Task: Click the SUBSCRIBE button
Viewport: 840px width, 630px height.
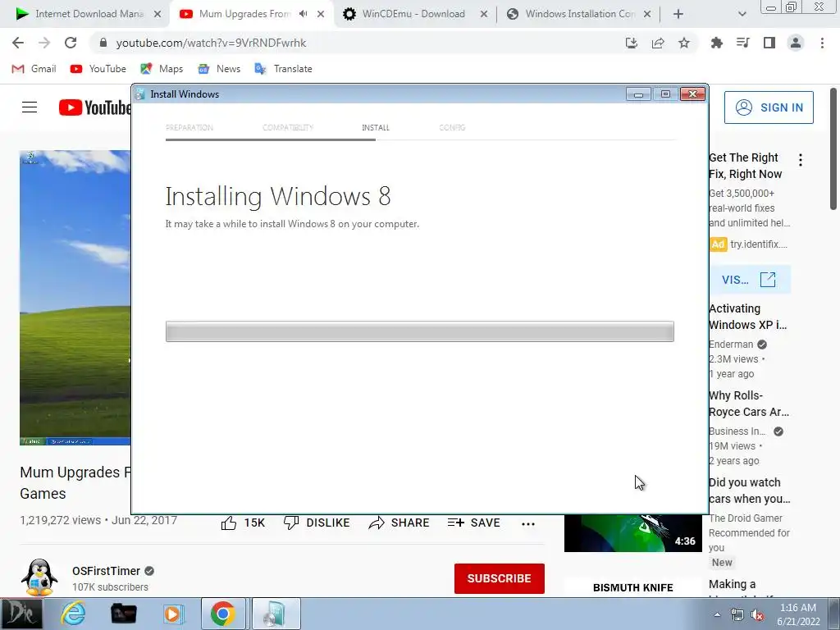Action: 500,578
